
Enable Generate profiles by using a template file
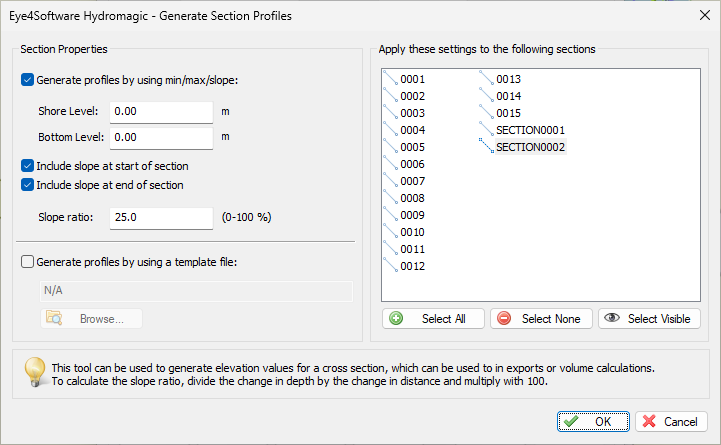coord(27,262)
